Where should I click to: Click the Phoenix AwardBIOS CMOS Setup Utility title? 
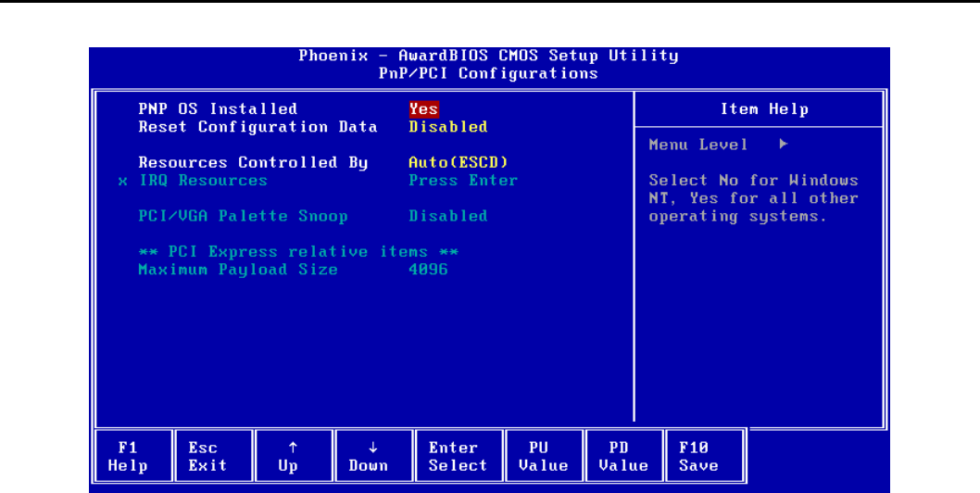(488, 56)
